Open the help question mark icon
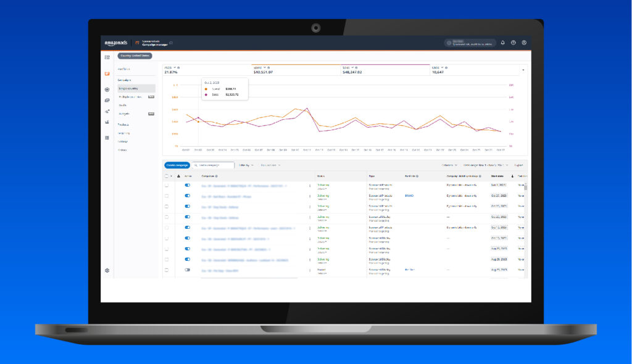Image resolution: width=632 pixels, height=364 pixels. pyautogui.click(x=513, y=43)
